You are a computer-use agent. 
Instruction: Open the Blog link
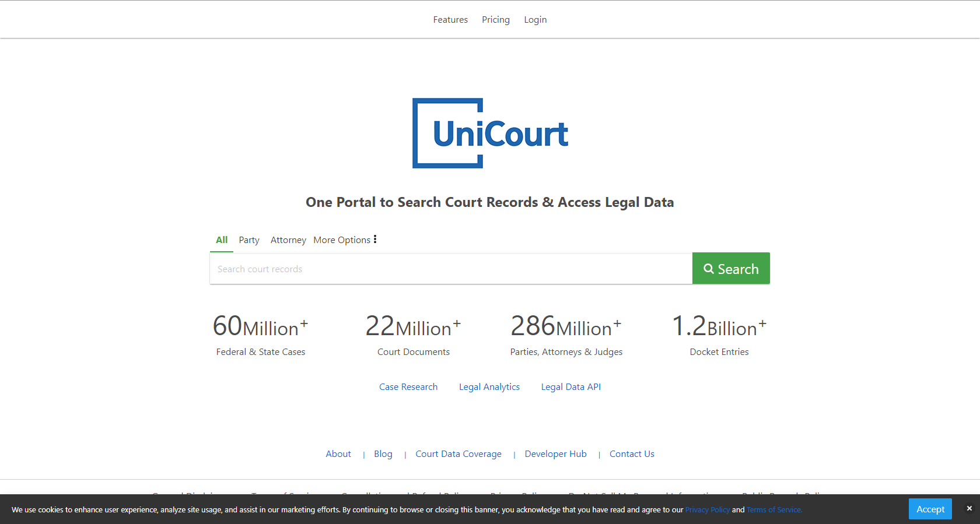point(383,454)
